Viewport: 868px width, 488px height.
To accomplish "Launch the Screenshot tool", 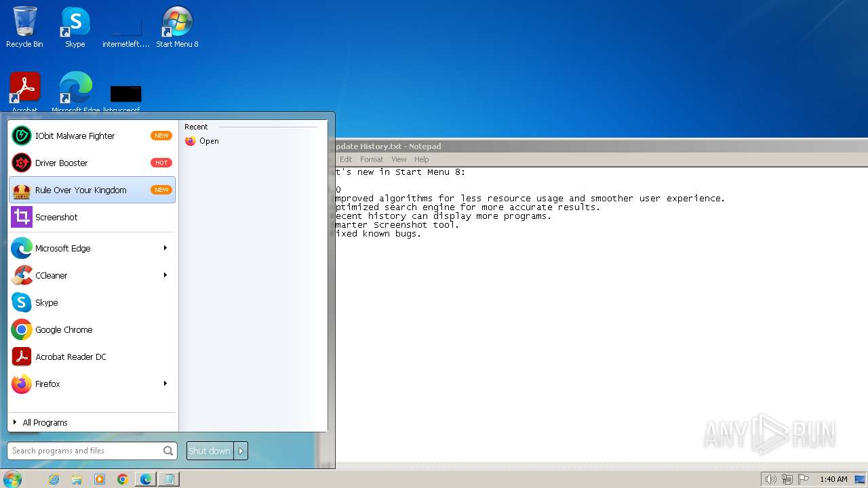I will pos(92,217).
